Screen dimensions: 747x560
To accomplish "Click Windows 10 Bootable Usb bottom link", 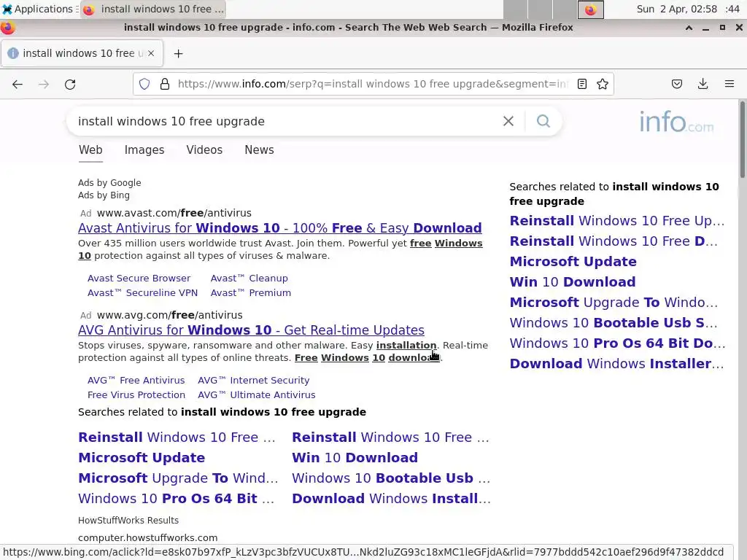I will coord(391,478).
